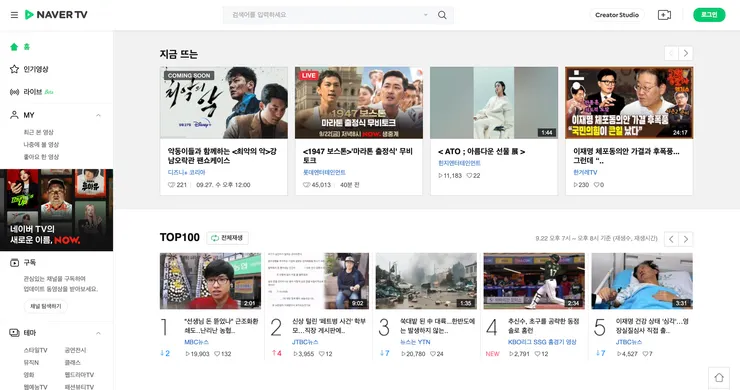Click the 채널 탐색하기 button
This screenshot has width=740, height=390.
tap(46, 306)
